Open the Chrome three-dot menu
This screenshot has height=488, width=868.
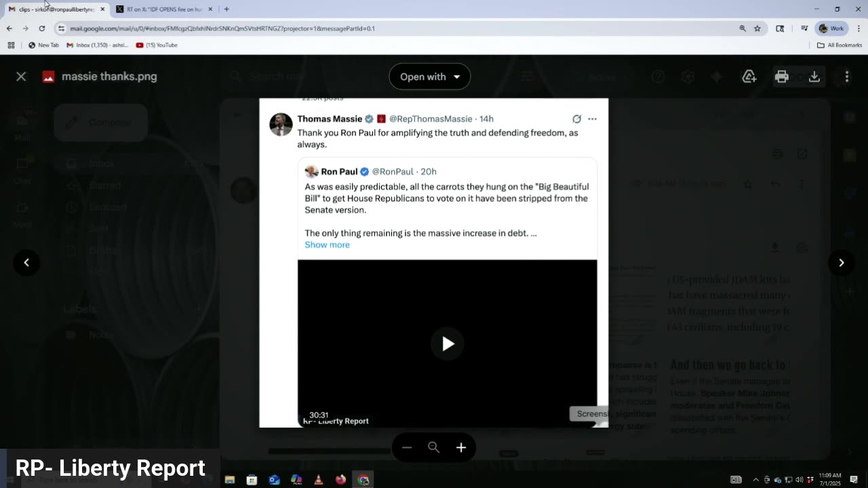coord(859,28)
